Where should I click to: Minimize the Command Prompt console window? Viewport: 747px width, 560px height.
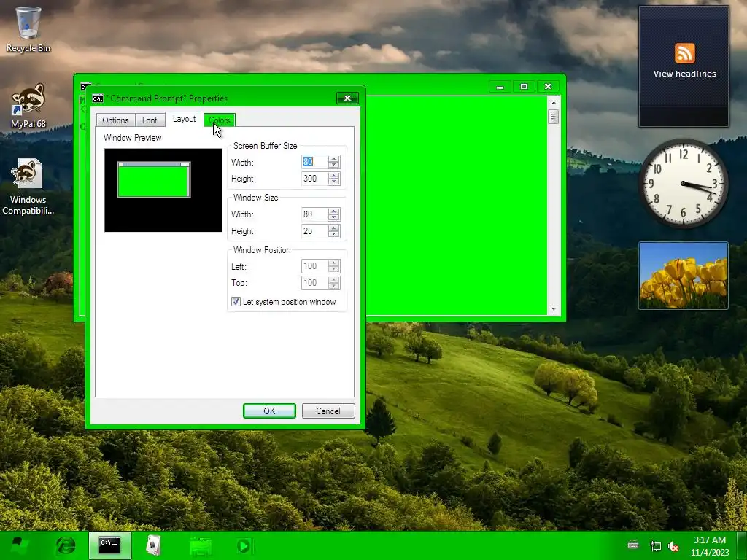(x=500, y=87)
